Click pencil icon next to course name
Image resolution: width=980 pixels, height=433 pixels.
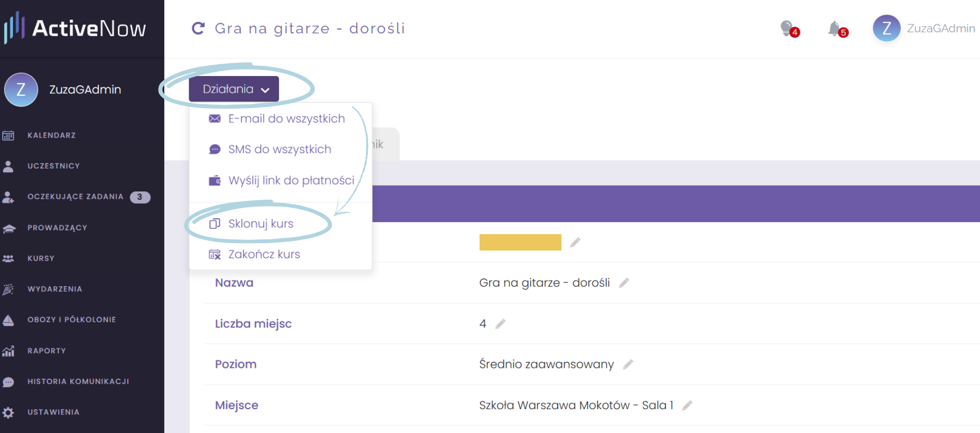(x=624, y=282)
